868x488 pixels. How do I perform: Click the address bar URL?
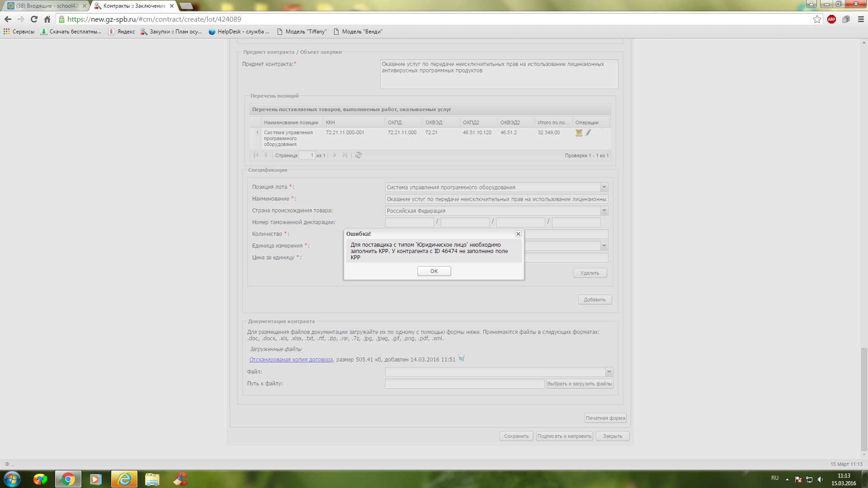pyautogui.click(x=154, y=19)
